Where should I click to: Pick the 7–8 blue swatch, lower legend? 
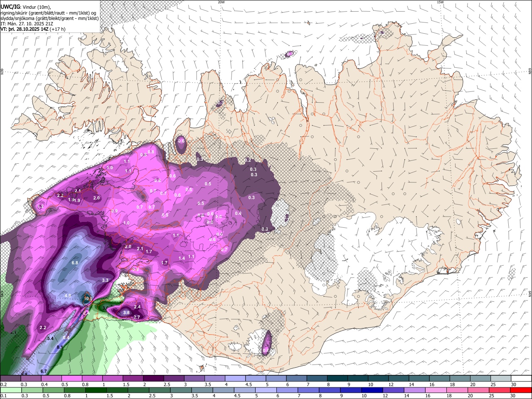tap(308, 390)
